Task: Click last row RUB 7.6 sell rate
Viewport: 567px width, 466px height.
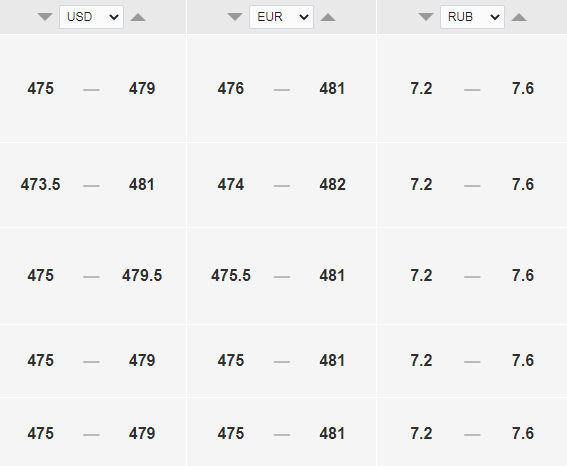Action: (523, 433)
